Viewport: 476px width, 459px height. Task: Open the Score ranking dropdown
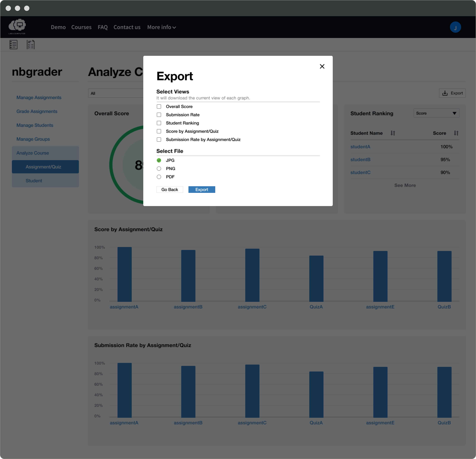coord(436,113)
